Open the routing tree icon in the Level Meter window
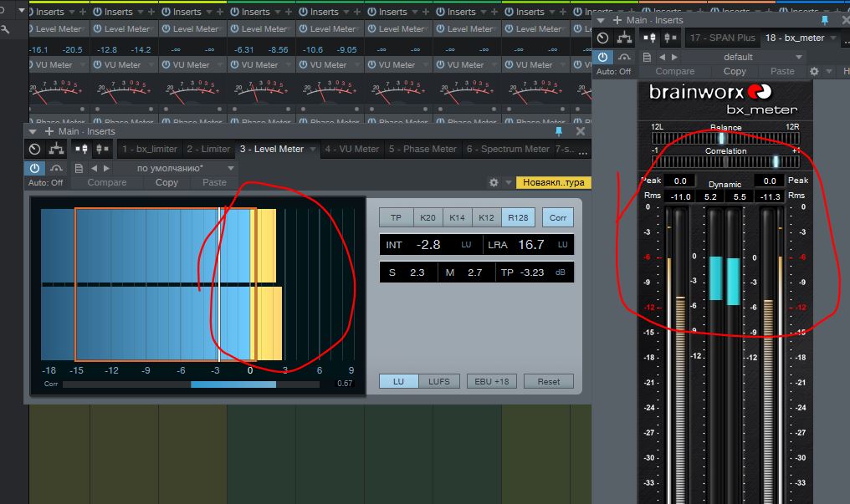 click(x=56, y=149)
